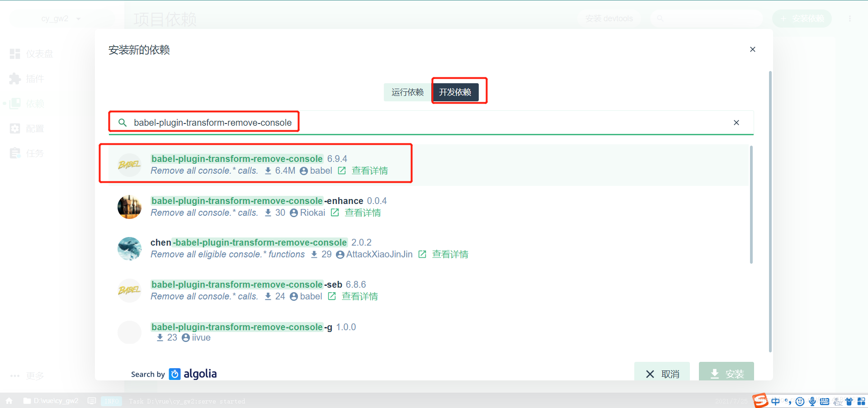Toggle the 中 Chinese input mode indicator
This screenshot has width=868, height=408.
pyautogui.click(x=776, y=401)
